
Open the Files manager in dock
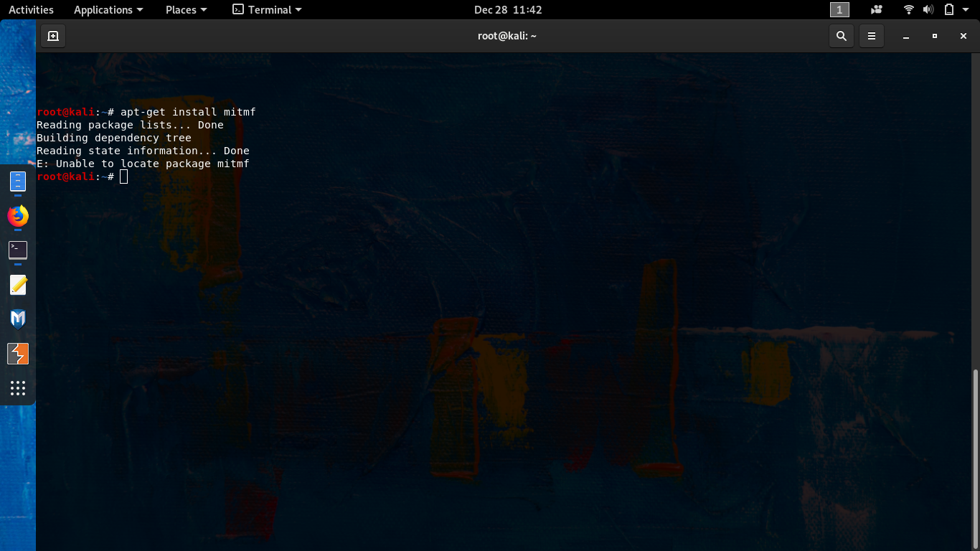click(x=18, y=182)
